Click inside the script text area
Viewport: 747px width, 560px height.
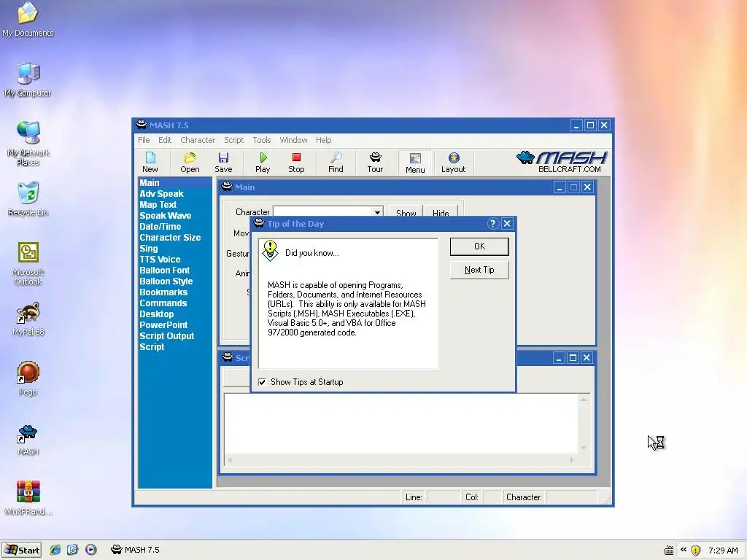click(401, 424)
